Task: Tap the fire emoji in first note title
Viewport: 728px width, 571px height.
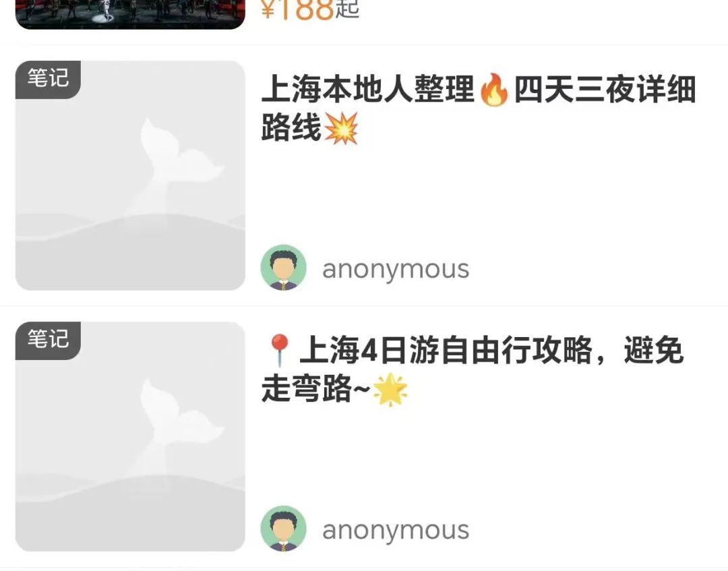Action: coord(494,90)
